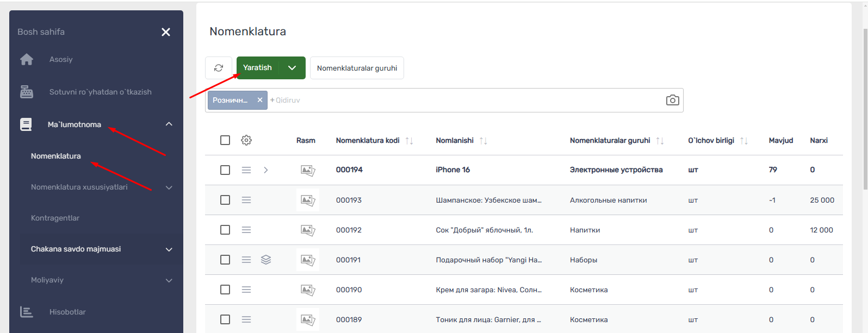
Task: Open row menu for item 000191
Action: tap(246, 260)
